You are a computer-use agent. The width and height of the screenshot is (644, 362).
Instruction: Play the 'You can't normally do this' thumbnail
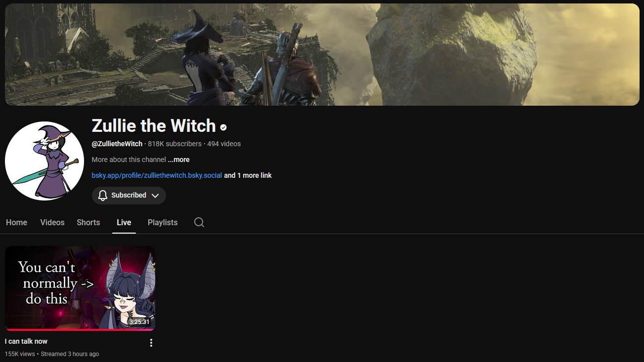80,288
